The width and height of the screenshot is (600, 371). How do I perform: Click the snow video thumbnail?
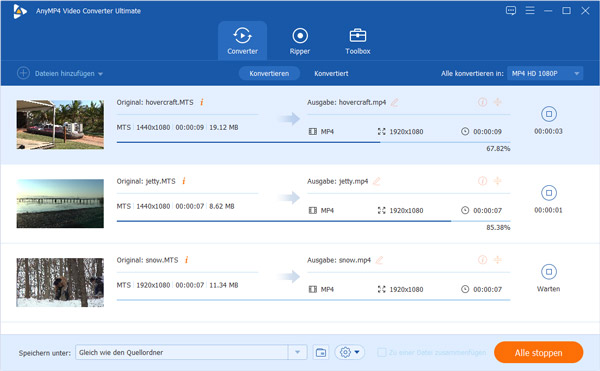point(60,282)
